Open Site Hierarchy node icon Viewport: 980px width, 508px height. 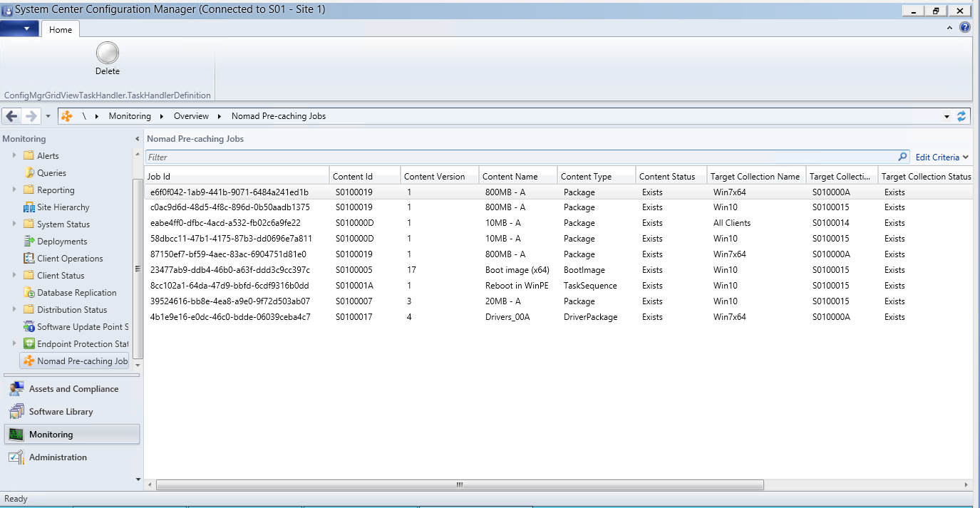click(29, 207)
